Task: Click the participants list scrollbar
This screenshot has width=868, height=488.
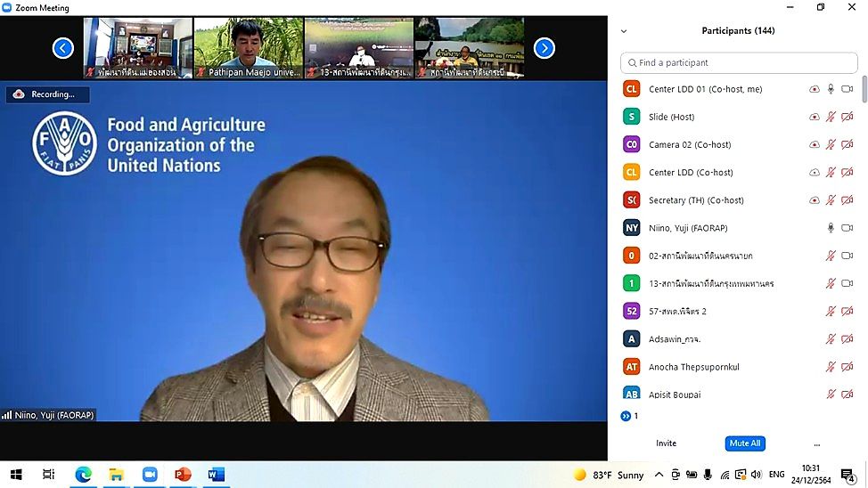Action: point(864,90)
